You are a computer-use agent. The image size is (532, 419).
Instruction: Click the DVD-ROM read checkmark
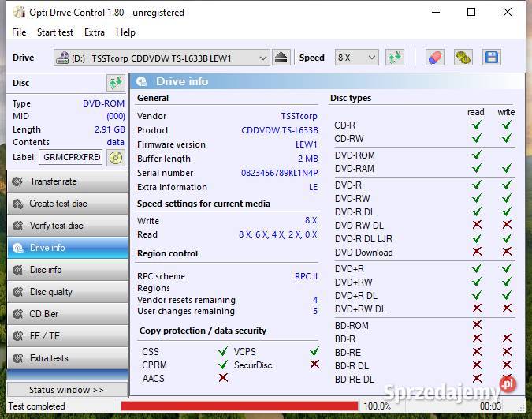click(x=477, y=155)
